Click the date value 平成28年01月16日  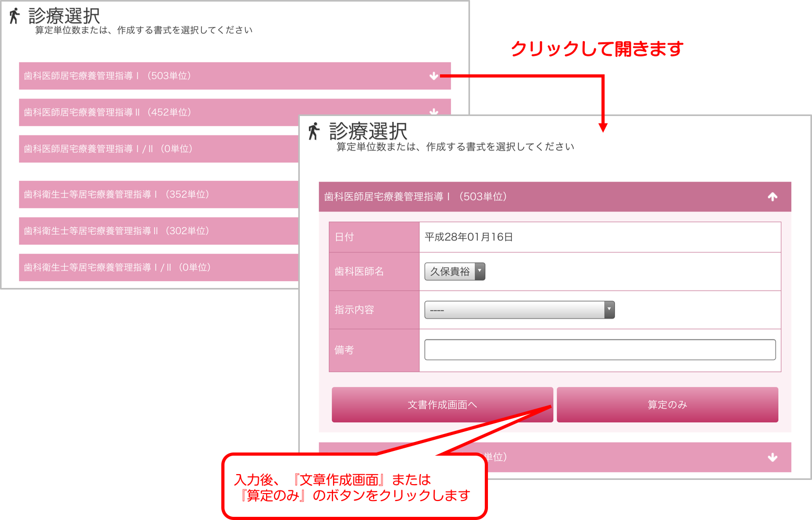point(468,237)
